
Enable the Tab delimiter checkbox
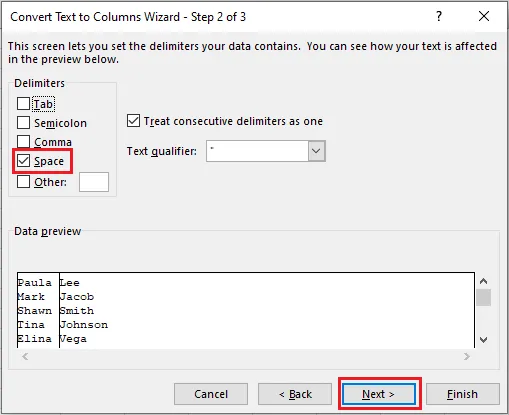[x=23, y=104]
